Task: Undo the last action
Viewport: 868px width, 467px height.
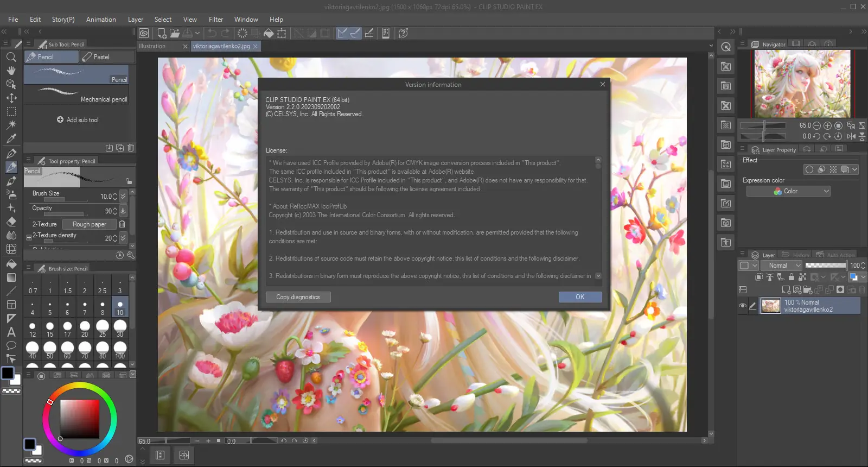Action: coord(212,33)
